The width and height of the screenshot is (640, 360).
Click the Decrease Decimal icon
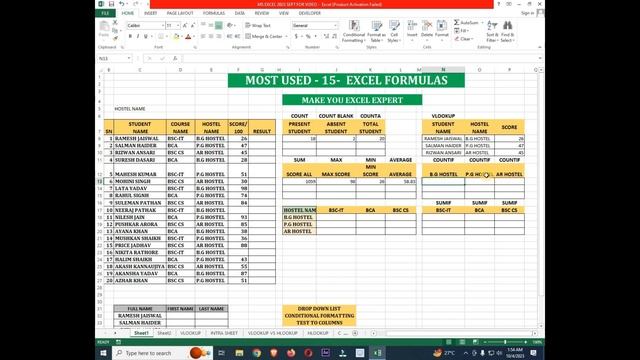[334, 36]
